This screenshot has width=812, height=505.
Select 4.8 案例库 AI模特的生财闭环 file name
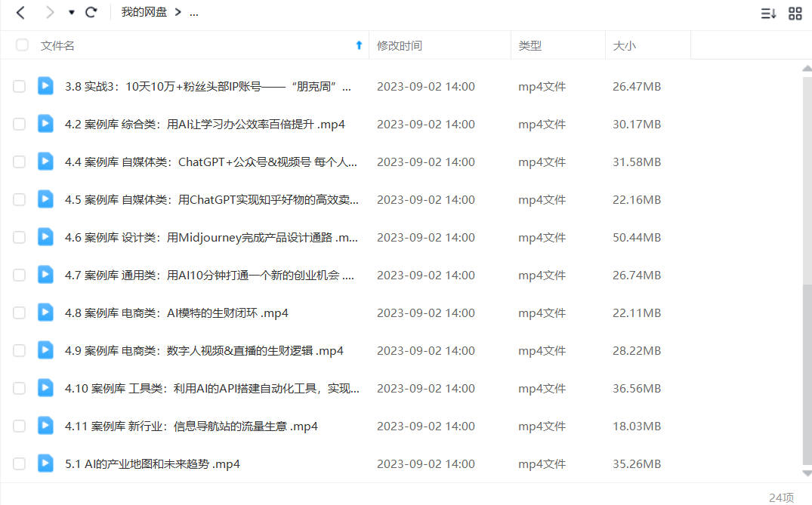[x=177, y=313]
